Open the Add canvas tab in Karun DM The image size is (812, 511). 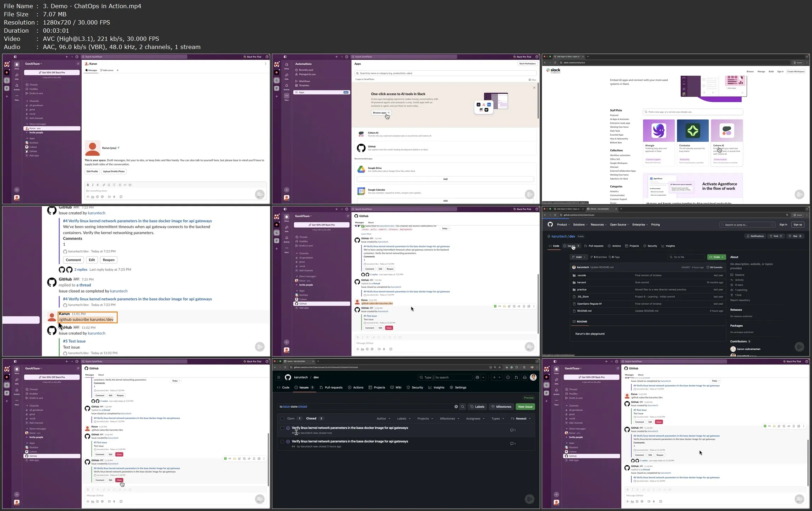pos(107,70)
